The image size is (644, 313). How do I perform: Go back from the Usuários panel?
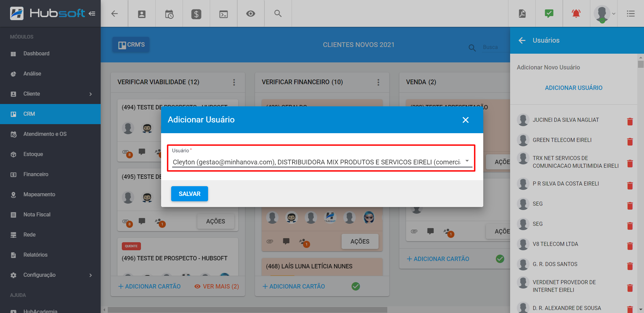pos(522,40)
